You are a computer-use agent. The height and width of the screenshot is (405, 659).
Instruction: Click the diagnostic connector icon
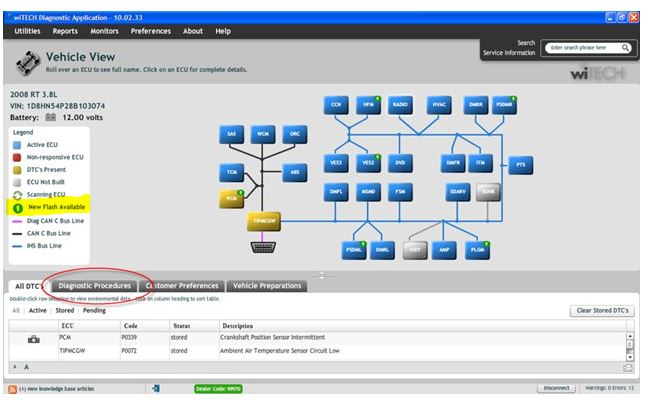(x=263, y=246)
